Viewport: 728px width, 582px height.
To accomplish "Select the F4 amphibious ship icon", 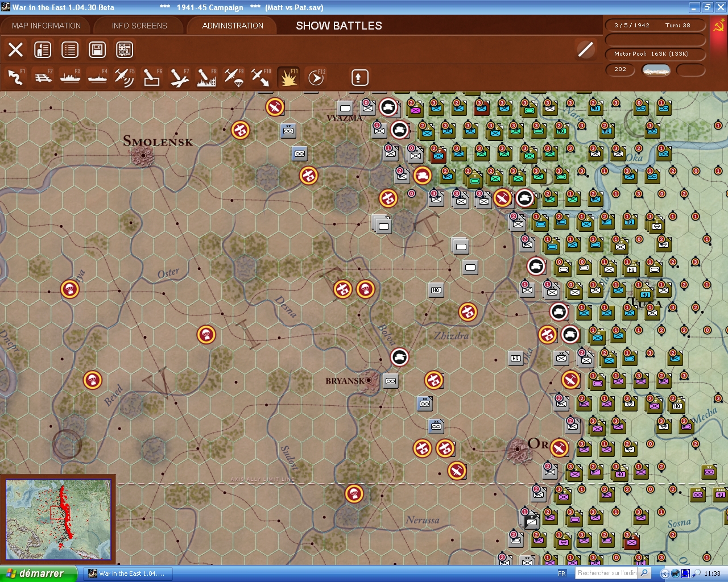I will tap(98, 77).
